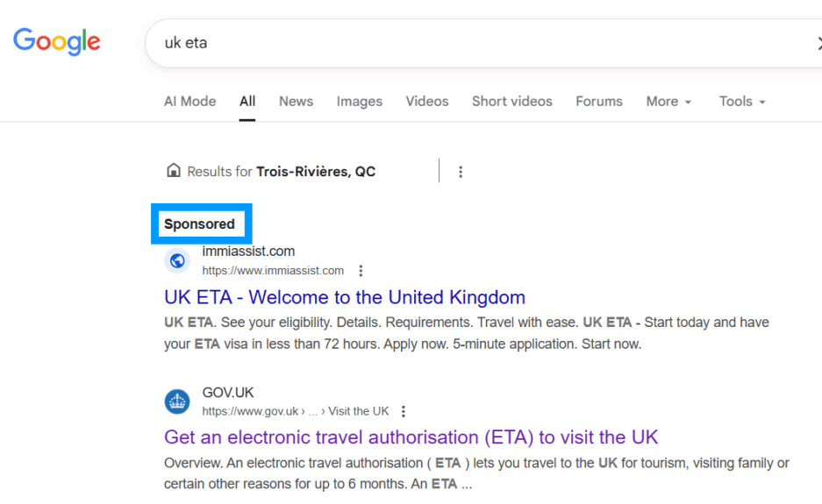The height and width of the screenshot is (504, 822).
Task: Expand the More dropdown
Action: (668, 101)
